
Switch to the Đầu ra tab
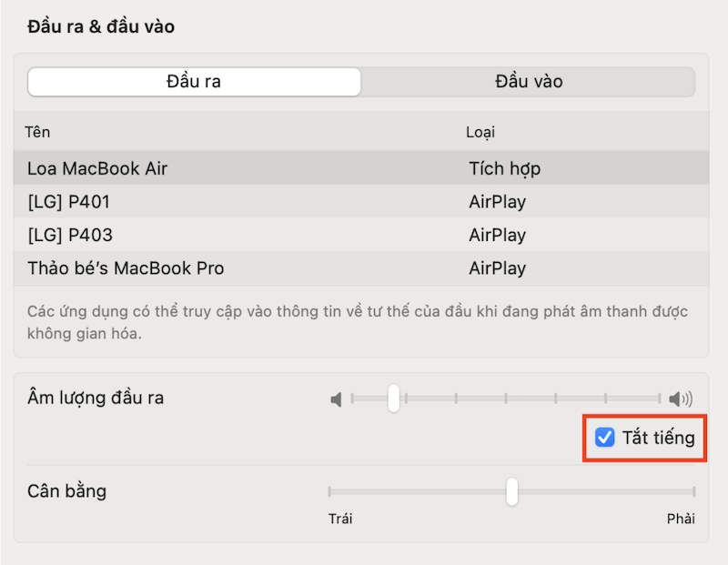(x=194, y=82)
